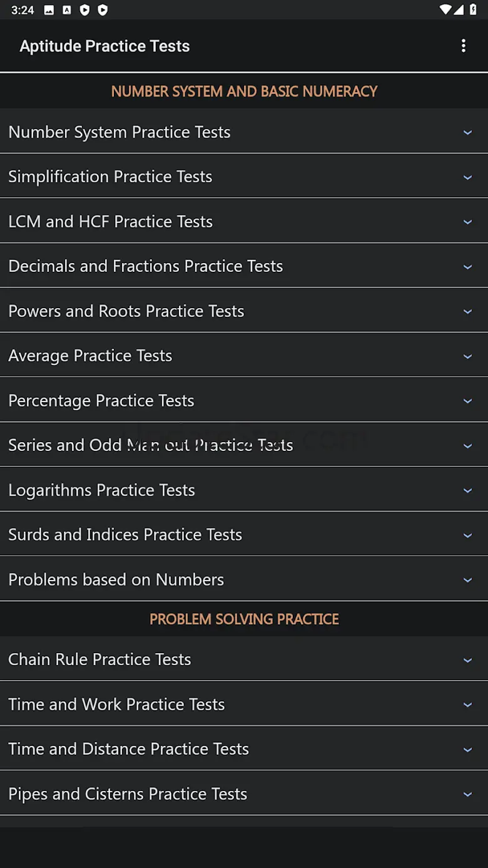Viewport: 488px width, 868px height.
Task: Expand Number System Practice Tests chevron
Action: pos(467,132)
